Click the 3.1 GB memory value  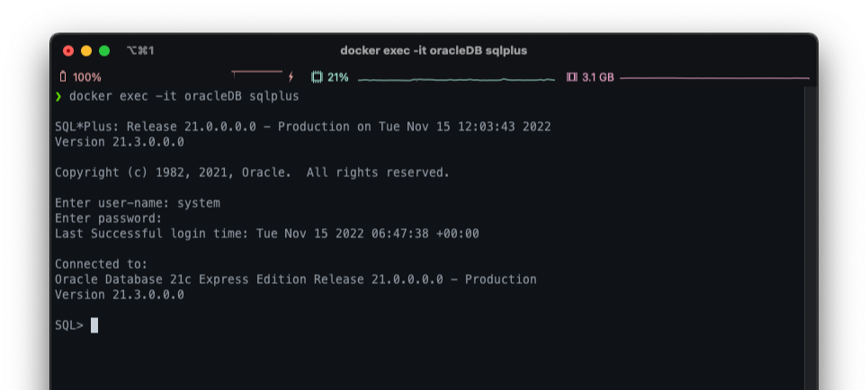point(598,77)
